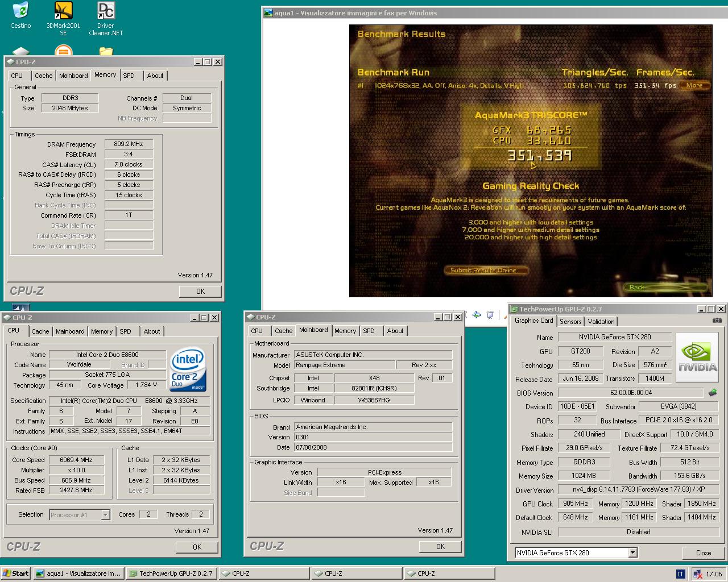The width and height of the screenshot is (728, 582).
Task: Click OK in the CPU-Z processor window
Action: [197, 547]
